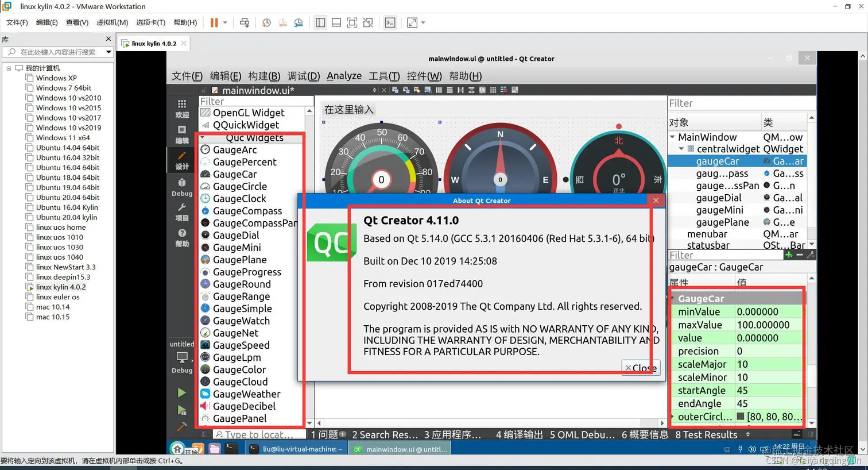This screenshot has height=470, width=868.
Task: Switch to the 欢迎 welcome mode icon
Action: 182,108
